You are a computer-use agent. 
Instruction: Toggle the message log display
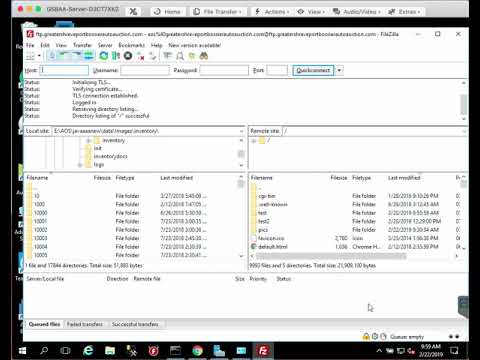[52, 56]
